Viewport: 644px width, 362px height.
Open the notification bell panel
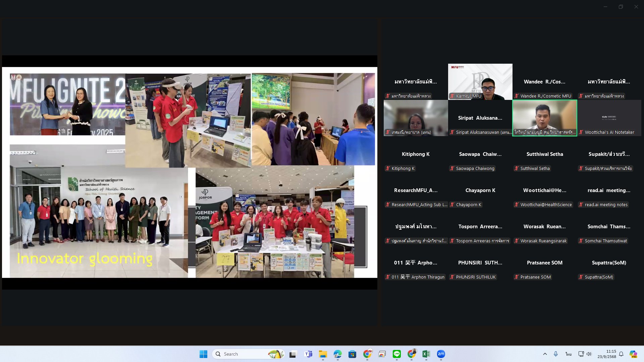click(x=621, y=354)
